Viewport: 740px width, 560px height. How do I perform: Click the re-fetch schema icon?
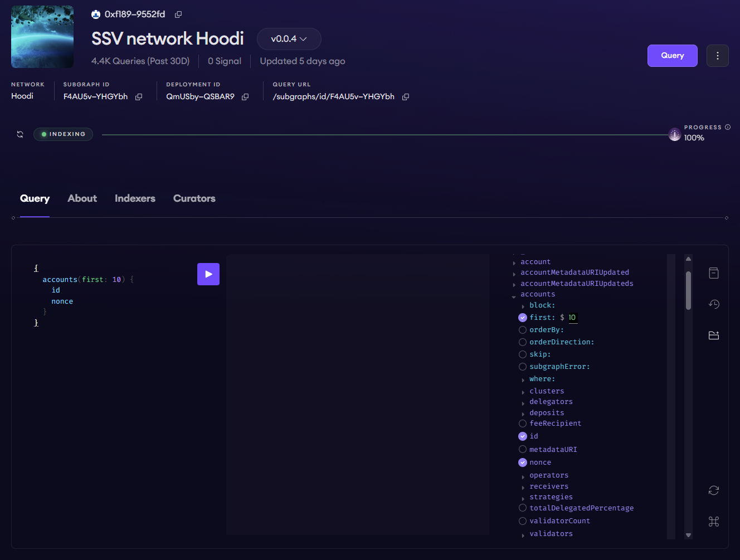coord(714,490)
